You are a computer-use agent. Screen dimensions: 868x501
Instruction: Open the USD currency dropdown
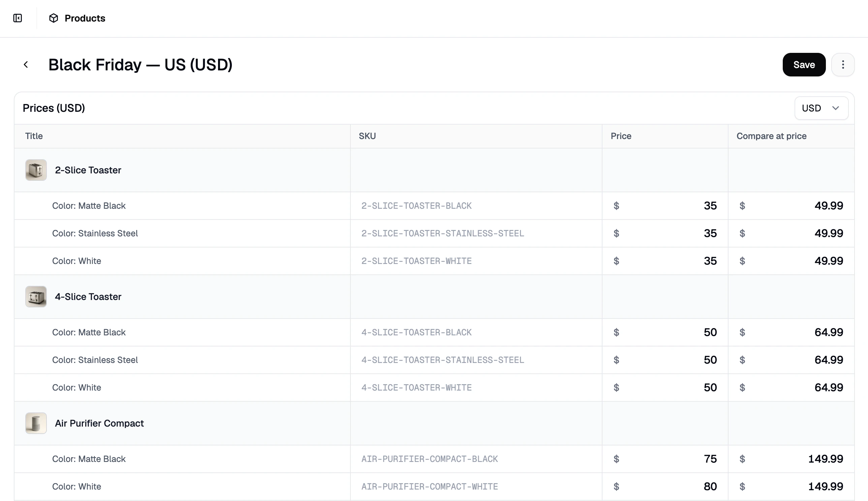821,108
